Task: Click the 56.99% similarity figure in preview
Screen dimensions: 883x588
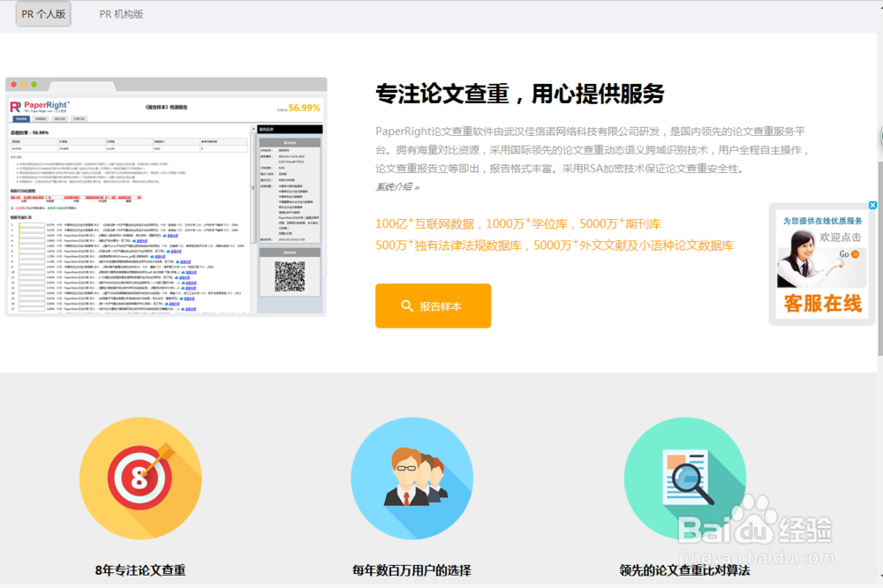Action: coord(304,108)
